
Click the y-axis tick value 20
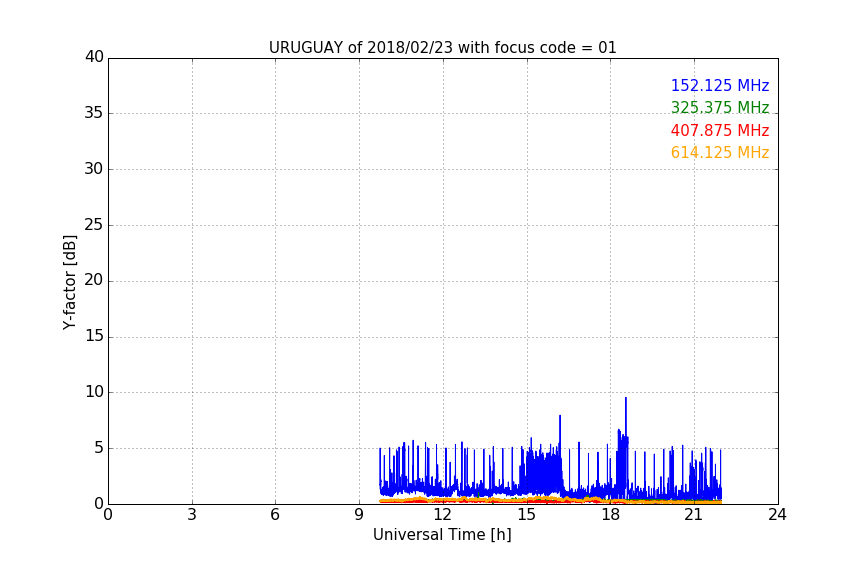(94, 280)
